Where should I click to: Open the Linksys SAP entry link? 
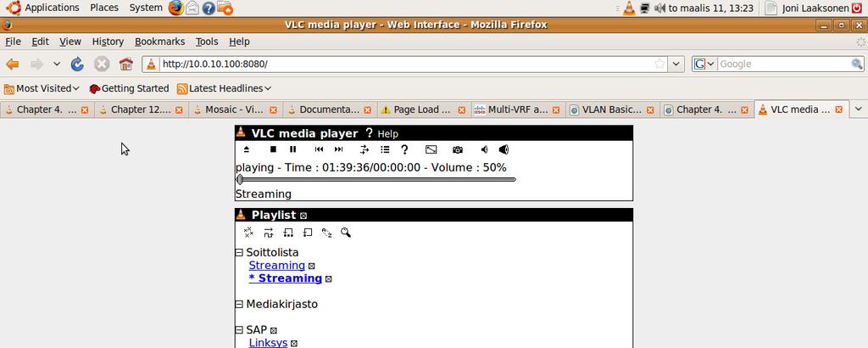(268, 342)
